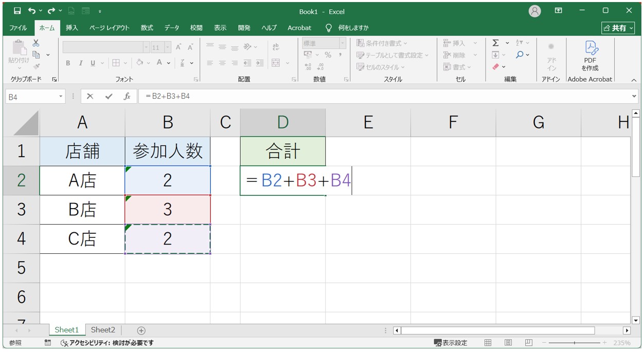Decrease font size with the smaller A icon

[190, 47]
